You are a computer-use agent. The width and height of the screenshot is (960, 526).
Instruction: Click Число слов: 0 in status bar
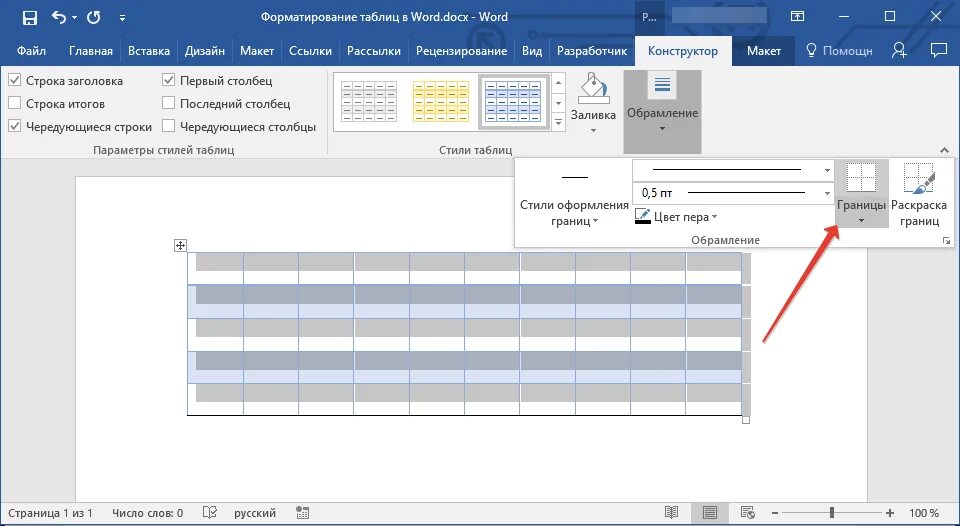pyautogui.click(x=148, y=513)
